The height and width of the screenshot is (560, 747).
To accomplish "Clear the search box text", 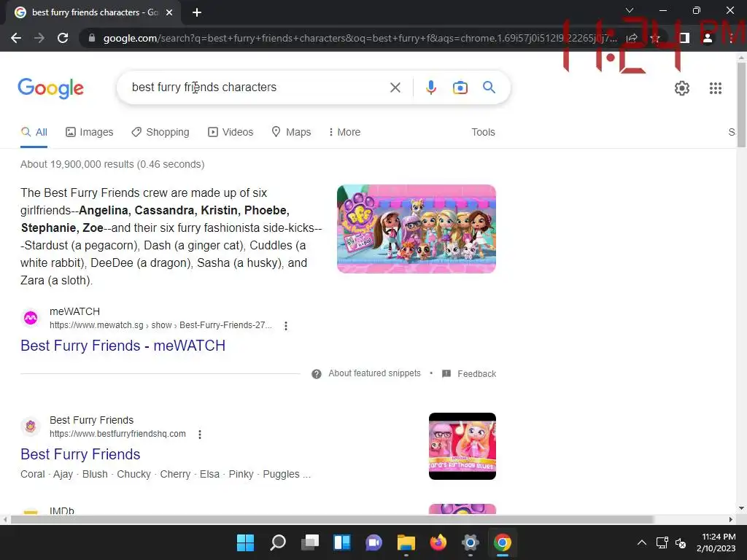I will tap(395, 87).
